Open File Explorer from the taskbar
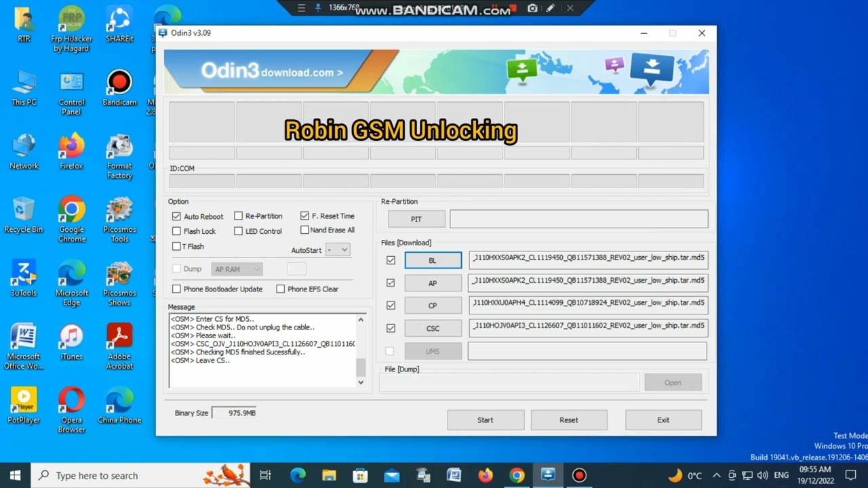 tap(329, 475)
